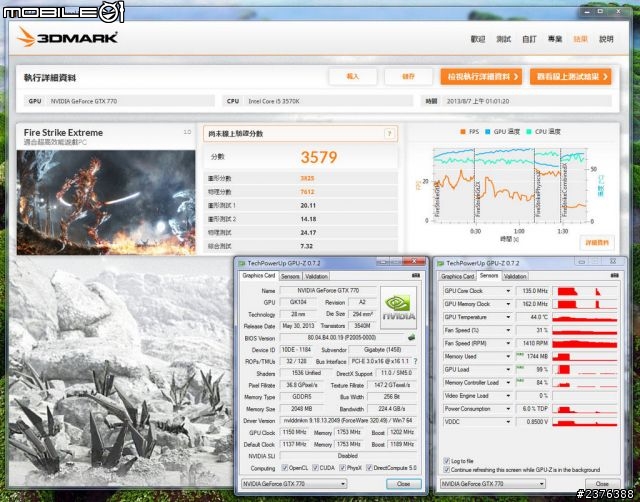Click the title bar icon of the GPU-Z Sensors window
This screenshot has height=502, width=640.
(x=440, y=264)
